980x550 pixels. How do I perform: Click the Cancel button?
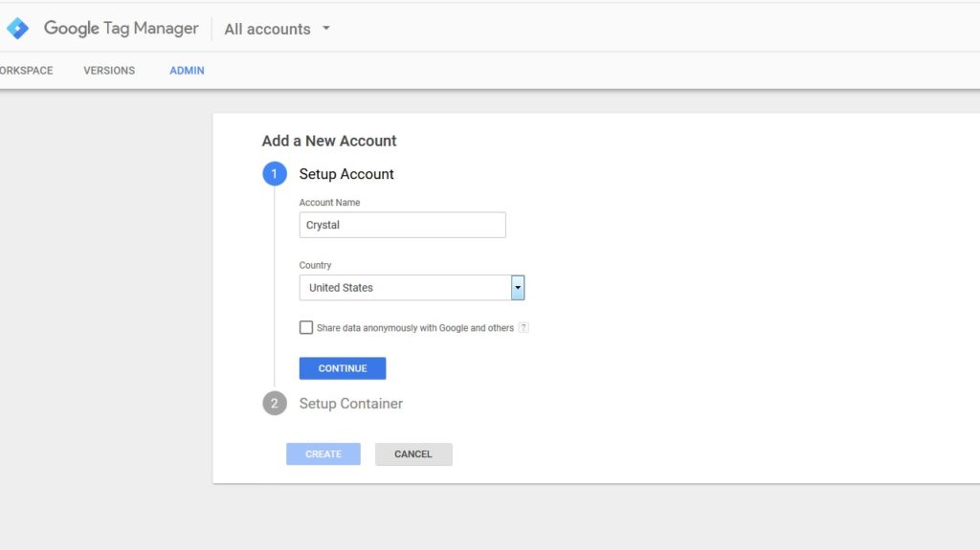tap(413, 453)
